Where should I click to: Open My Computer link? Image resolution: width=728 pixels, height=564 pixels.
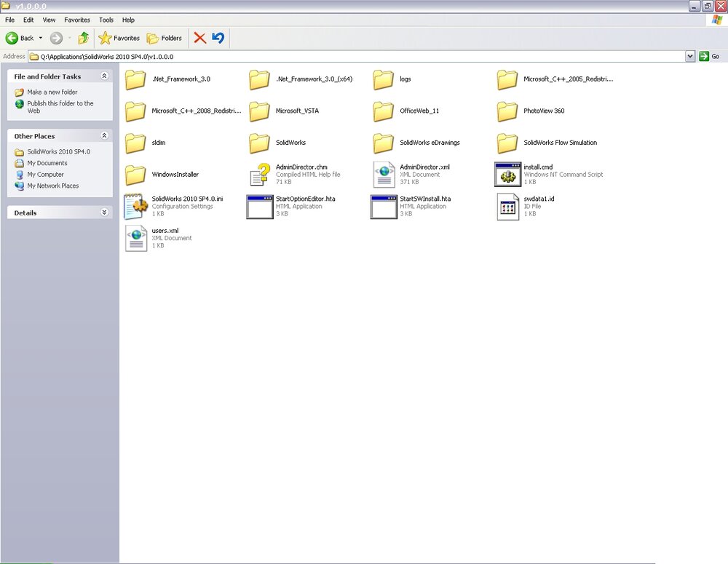[x=45, y=175]
